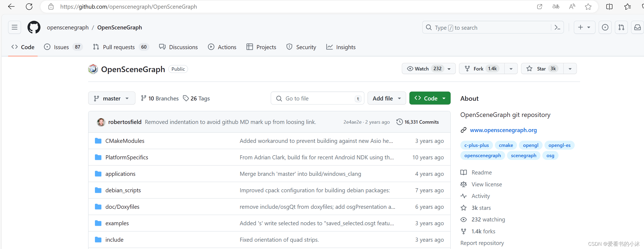Click the translate page icon

click(556, 6)
